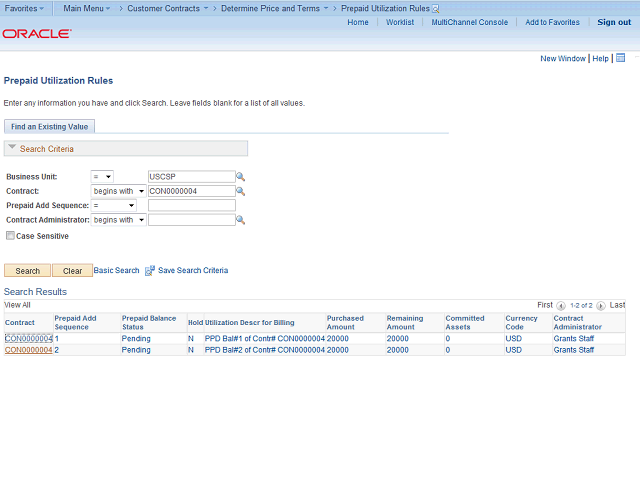The width and height of the screenshot is (640, 480).
Task: Click the Clear button
Action: [x=72, y=271]
